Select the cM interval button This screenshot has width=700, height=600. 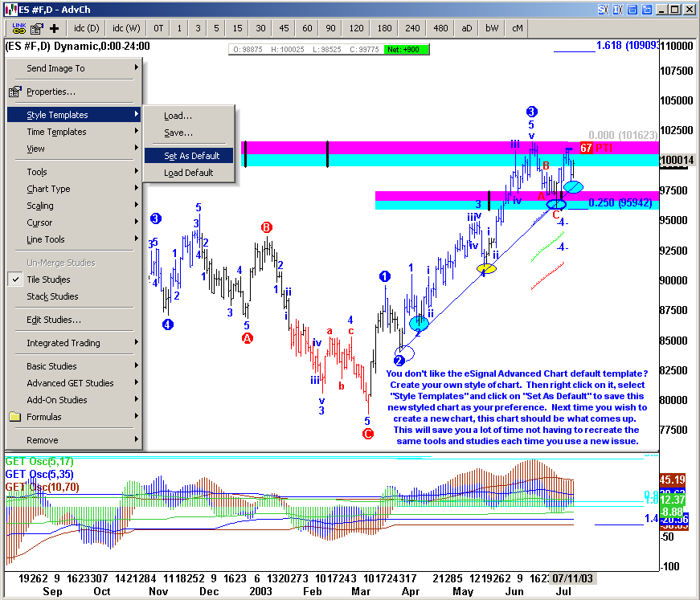pos(518,29)
